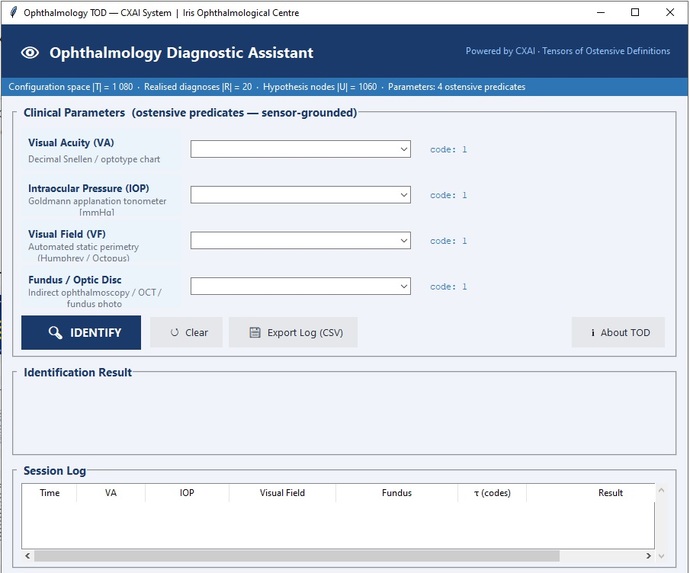Click the Time column header in the Session Log
Viewport: 690px width, 573px height.
click(49, 493)
